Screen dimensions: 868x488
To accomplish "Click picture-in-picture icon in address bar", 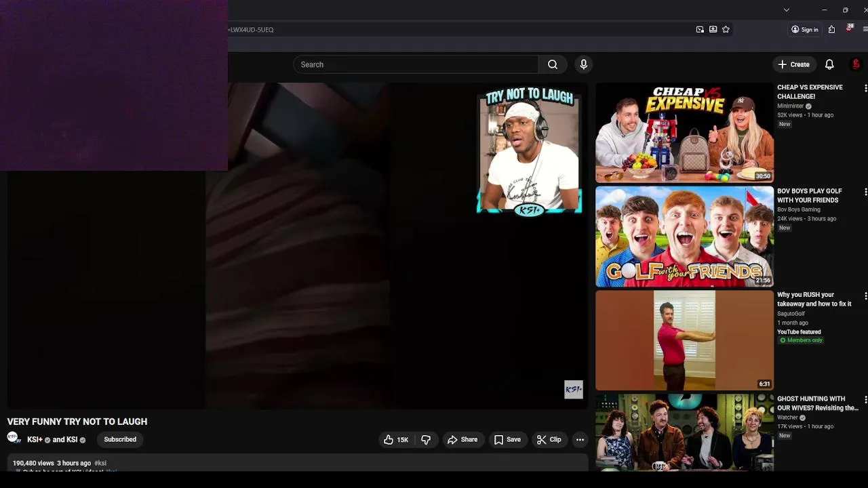I will pos(700,30).
